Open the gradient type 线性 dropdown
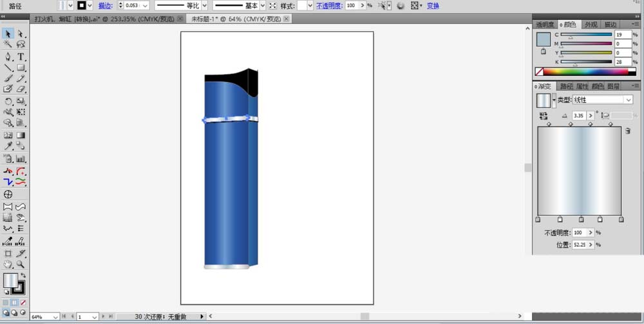Image resolution: width=644 pixels, height=324 pixels. (x=629, y=100)
